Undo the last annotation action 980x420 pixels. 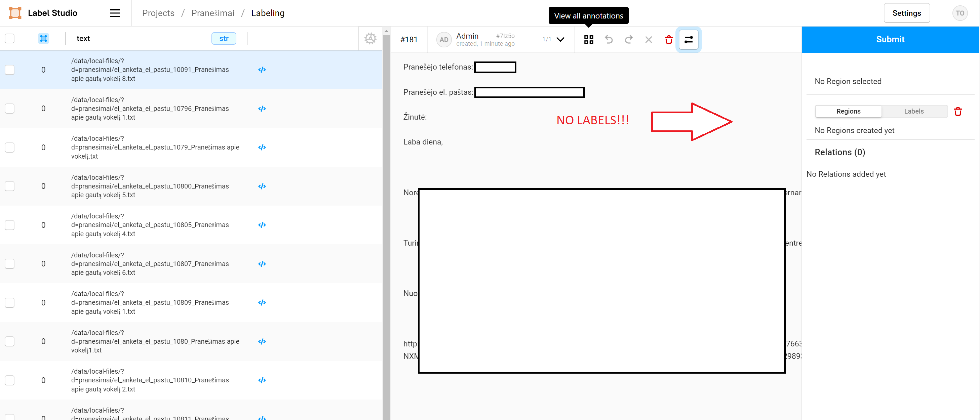(609, 39)
